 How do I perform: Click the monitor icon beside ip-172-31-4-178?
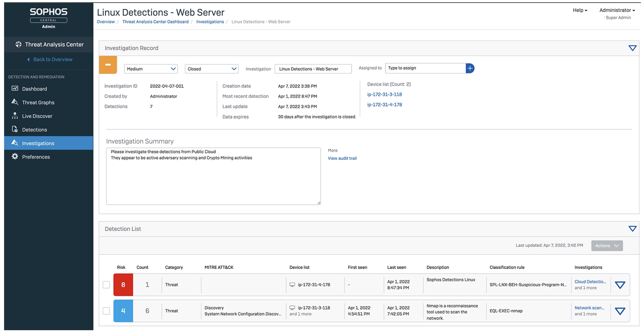pyautogui.click(x=292, y=285)
